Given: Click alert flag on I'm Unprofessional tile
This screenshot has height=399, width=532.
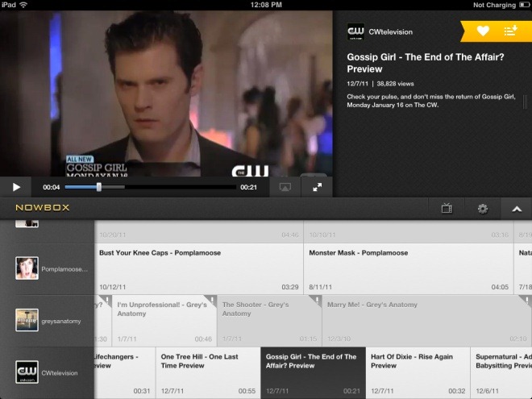Looking at the screenshot, I should click(211, 300).
